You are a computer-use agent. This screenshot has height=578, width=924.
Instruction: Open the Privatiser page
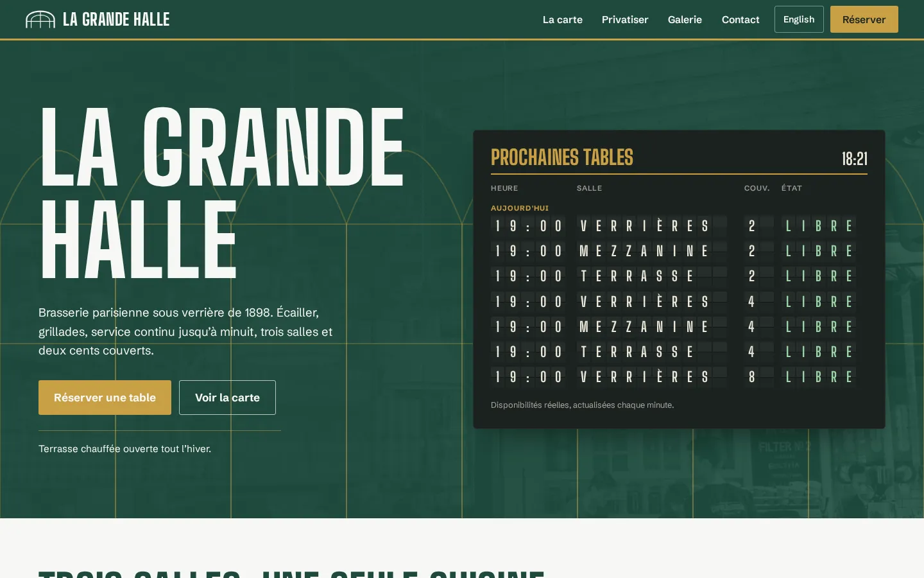[625, 19]
